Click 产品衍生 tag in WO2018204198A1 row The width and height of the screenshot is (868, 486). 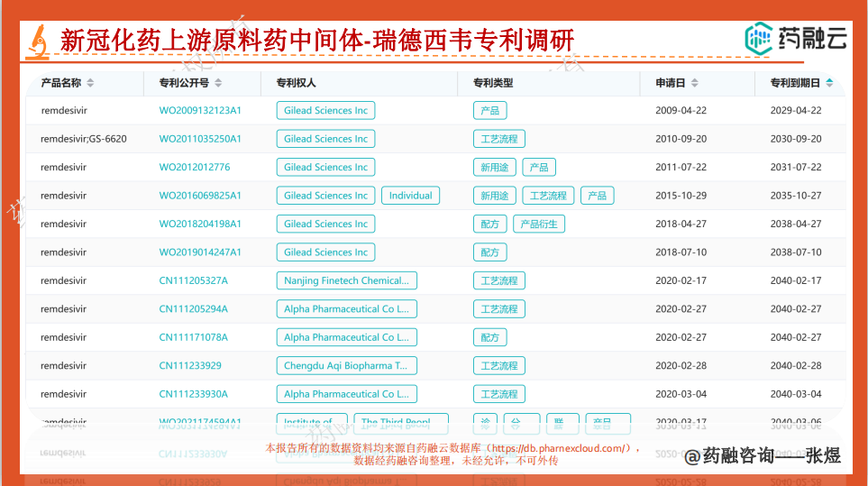pyautogui.click(x=539, y=224)
